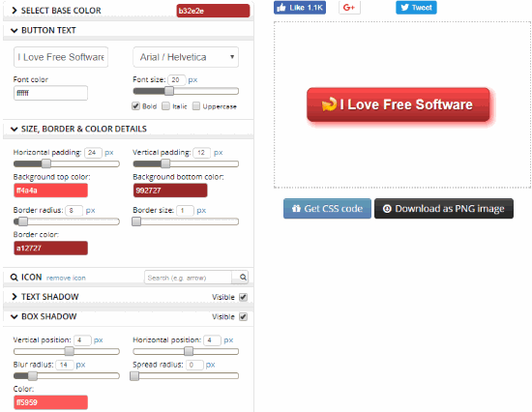The width and height of the screenshot is (532, 412).
Task: Toggle Text Shadow Visible checkbox
Action: [x=243, y=297]
